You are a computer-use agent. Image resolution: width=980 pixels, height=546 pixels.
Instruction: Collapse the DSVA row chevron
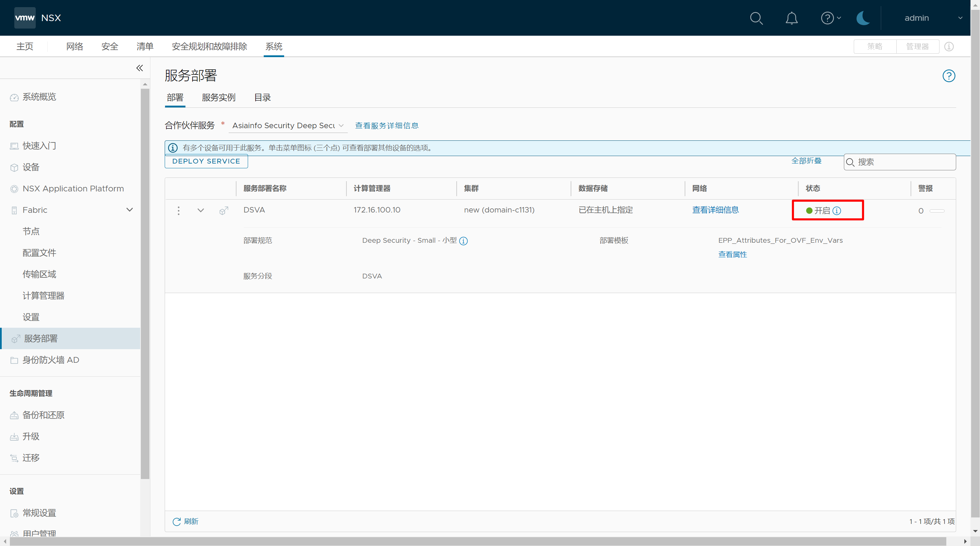(x=200, y=210)
